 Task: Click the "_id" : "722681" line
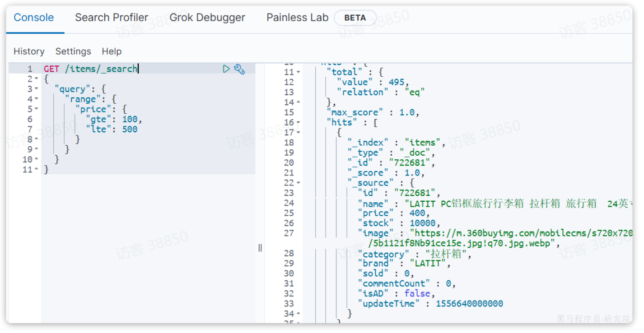(392, 162)
